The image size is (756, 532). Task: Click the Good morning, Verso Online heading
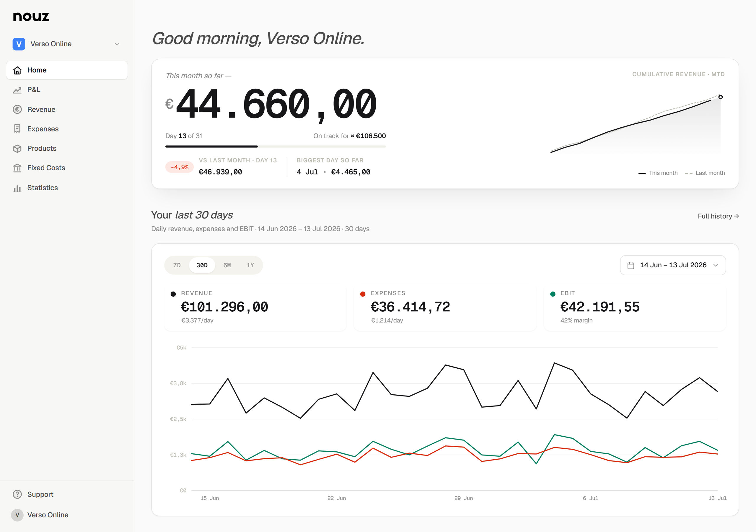coord(258,38)
